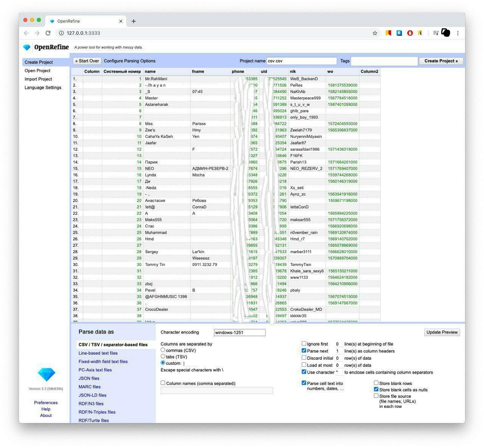Select tabs (TSV) separator option

163,356
